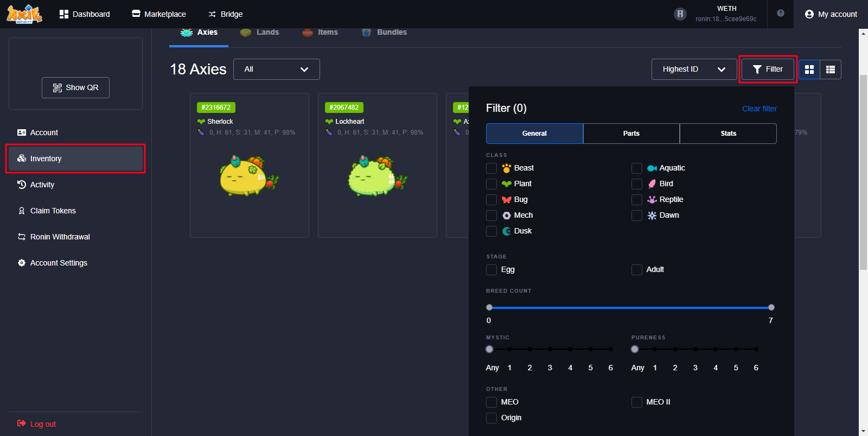868x436 pixels.
Task: Click the Bird feather class icon
Action: tap(652, 184)
